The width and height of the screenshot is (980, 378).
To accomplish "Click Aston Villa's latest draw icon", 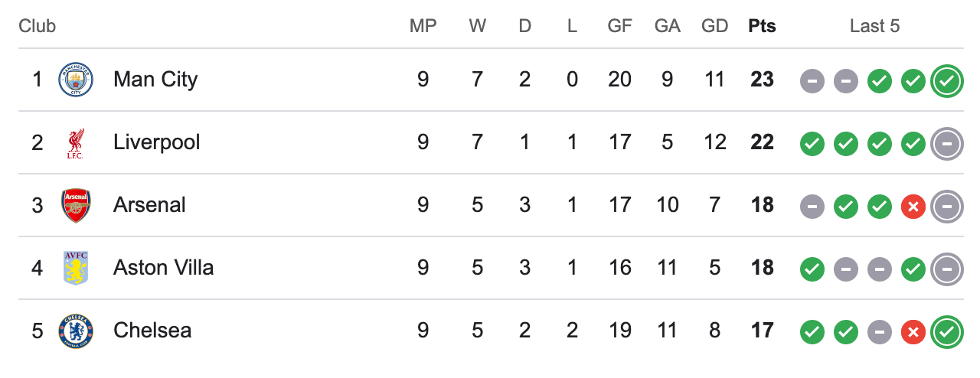I will coord(947,269).
